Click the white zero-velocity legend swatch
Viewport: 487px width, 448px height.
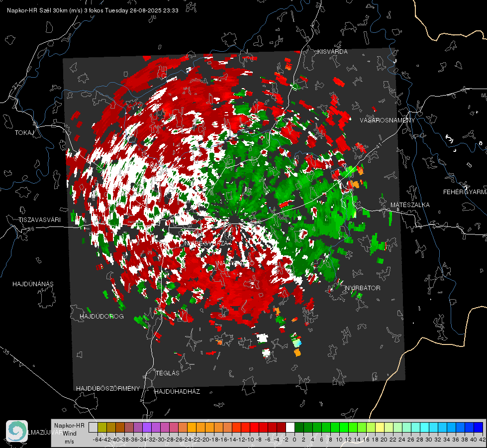tap(290, 428)
